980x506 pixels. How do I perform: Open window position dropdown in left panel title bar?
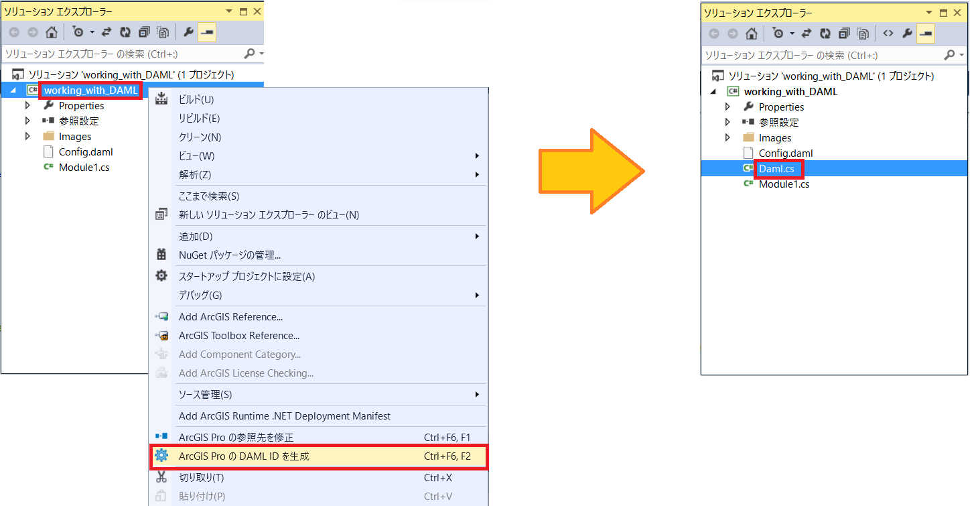pos(228,11)
